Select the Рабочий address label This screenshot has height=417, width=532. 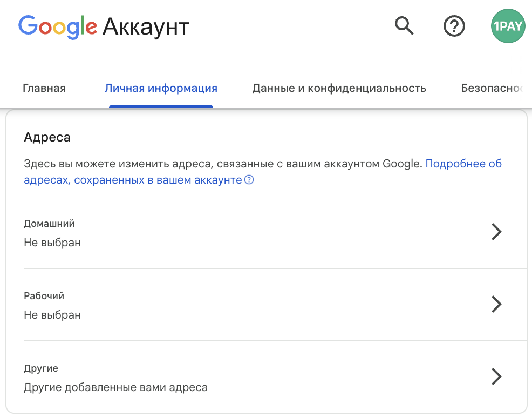(44, 296)
